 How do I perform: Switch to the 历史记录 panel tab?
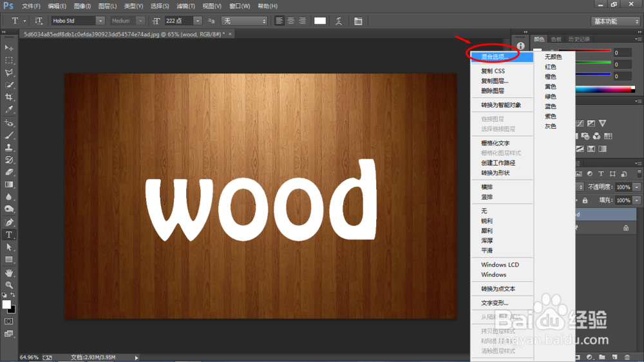coord(580,39)
